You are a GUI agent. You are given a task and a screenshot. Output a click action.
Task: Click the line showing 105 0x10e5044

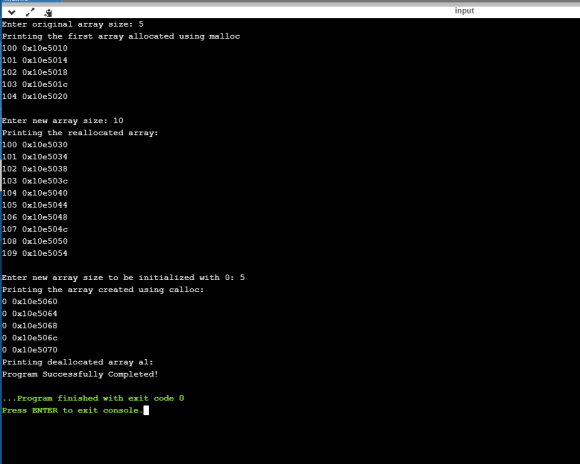[35, 205]
